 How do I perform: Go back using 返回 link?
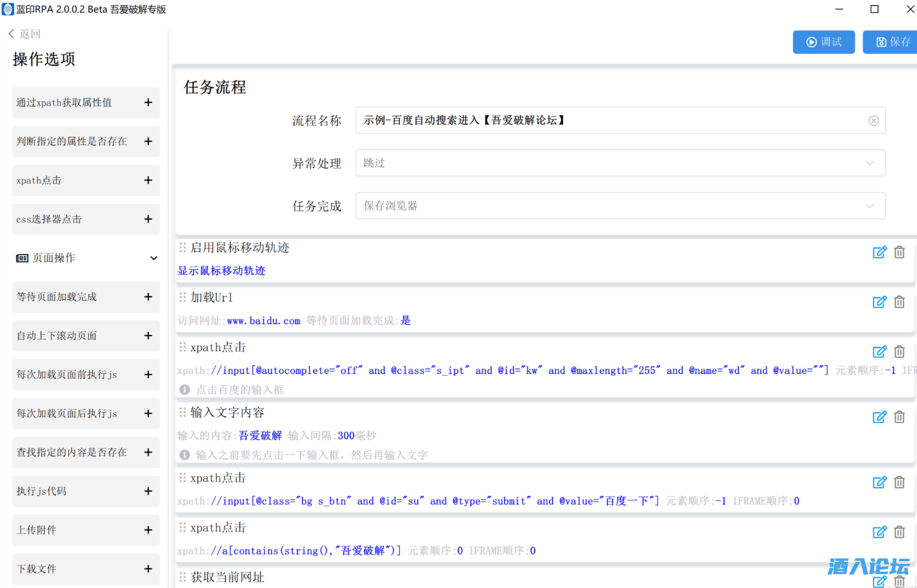25,34
